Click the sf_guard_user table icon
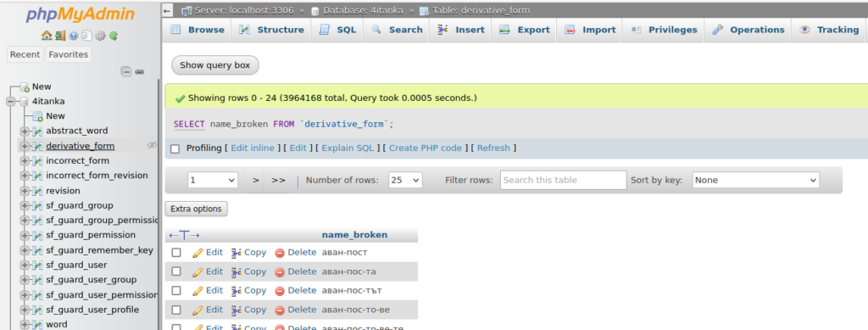868x330 pixels. click(x=37, y=266)
